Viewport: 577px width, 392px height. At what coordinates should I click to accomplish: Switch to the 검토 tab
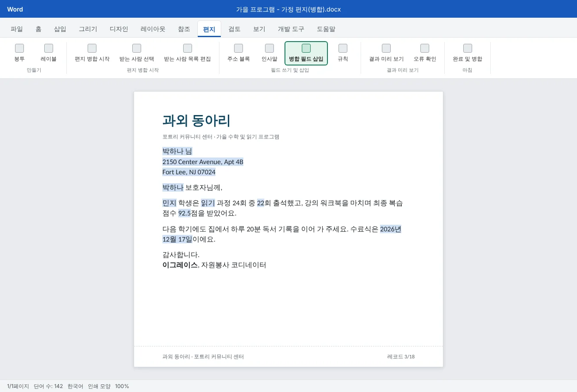[x=235, y=29]
